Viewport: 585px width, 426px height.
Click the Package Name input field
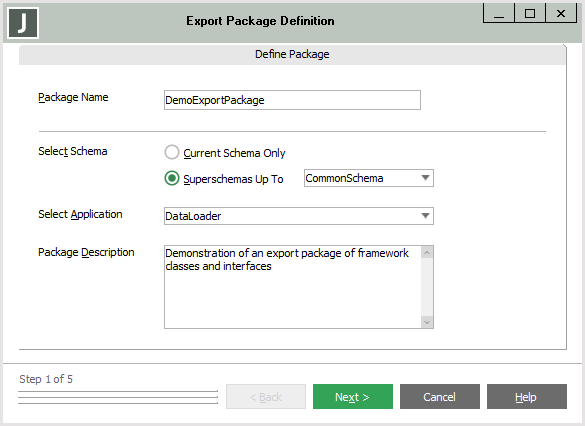pos(292,100)
